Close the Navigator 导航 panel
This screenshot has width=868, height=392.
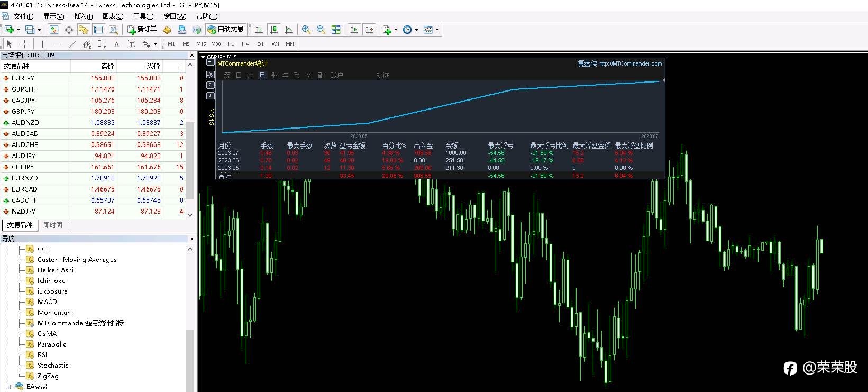[191, 239]
